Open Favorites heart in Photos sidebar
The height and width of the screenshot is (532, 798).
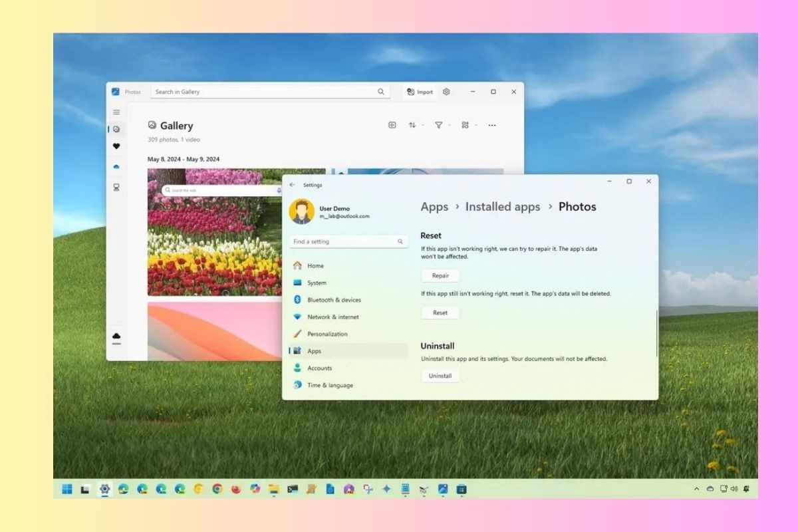pyautogui.click(x=116, y=146)
